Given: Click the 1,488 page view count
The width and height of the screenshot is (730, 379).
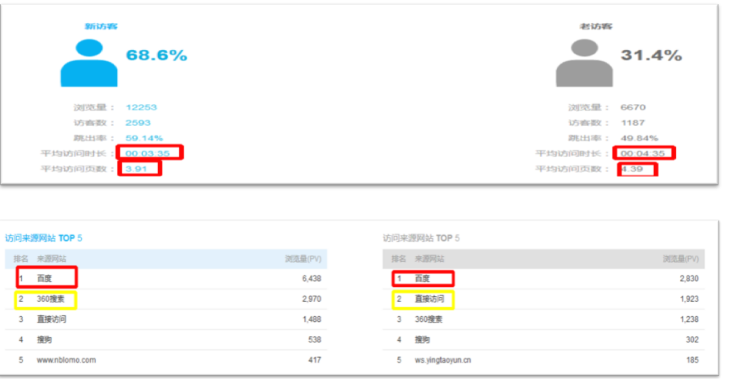Looking at the screenshot, I should coord(311,319).
